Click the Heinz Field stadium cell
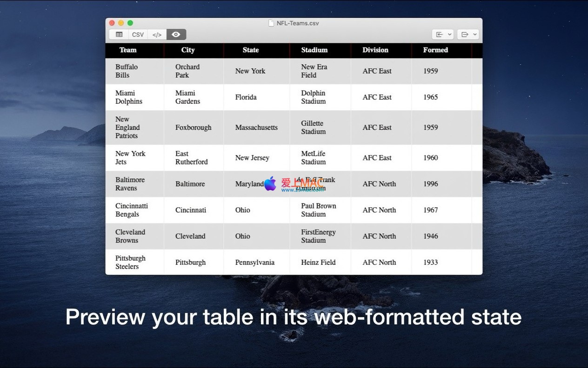Image resolution: width=588 pixels, height=368 pixels. point(318,263)
